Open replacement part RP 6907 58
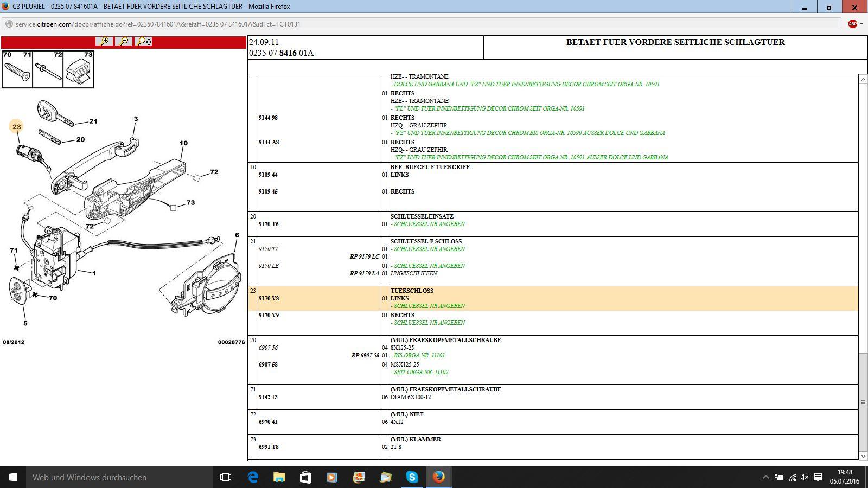Screen dimensions: 868x488 point(365,355)
